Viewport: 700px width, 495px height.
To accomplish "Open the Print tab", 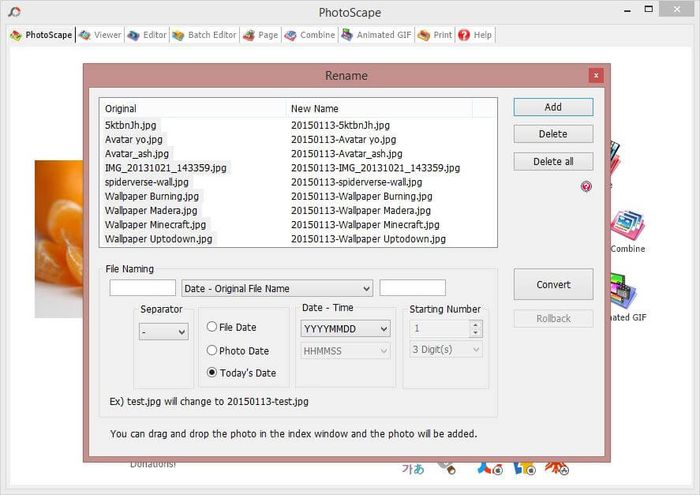I will 435,35.
